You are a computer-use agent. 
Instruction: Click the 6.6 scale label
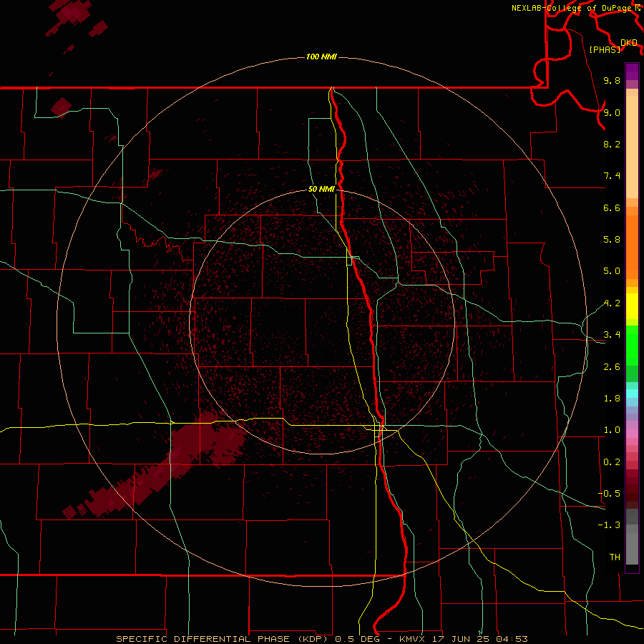tap(612, 208)
